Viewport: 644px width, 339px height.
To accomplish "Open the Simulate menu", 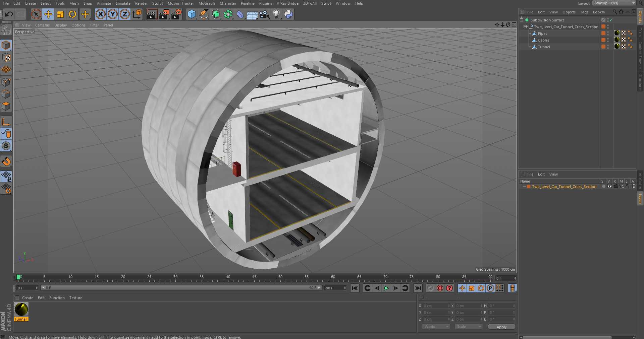I will (x=123, y=3).
